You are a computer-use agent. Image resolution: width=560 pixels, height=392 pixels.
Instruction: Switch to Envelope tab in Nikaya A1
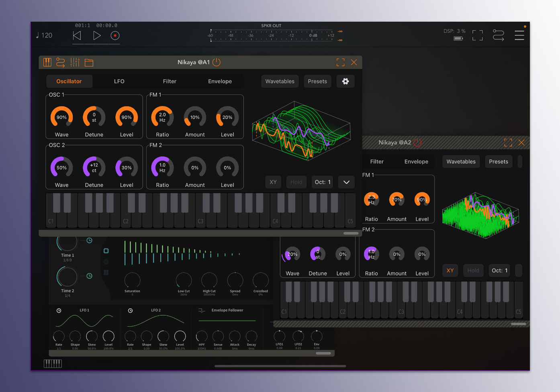[x=220, y=82]
